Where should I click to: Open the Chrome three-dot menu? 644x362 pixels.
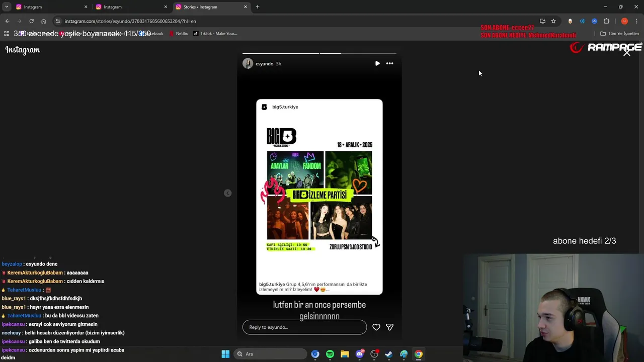[636, 21]
